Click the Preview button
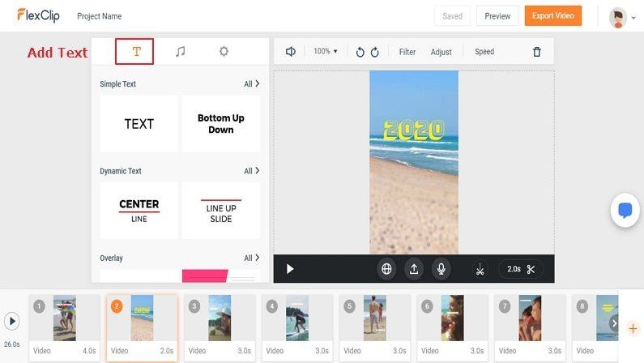644x363 pixels. tap(497, 16)
